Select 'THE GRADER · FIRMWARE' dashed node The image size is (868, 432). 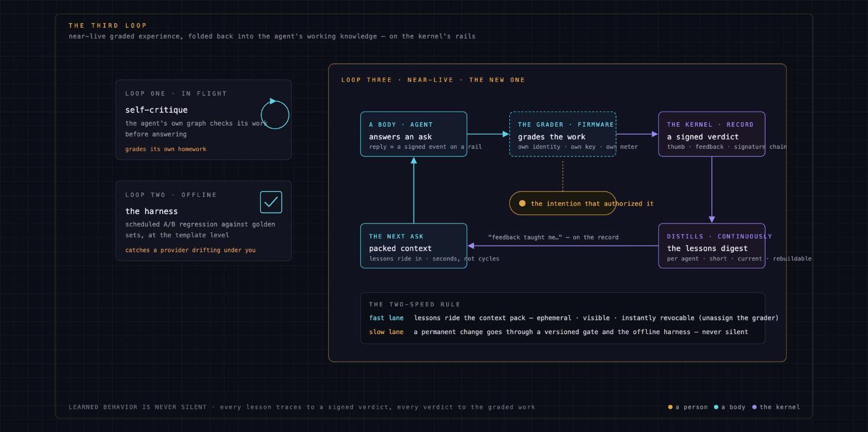(562, 134)
